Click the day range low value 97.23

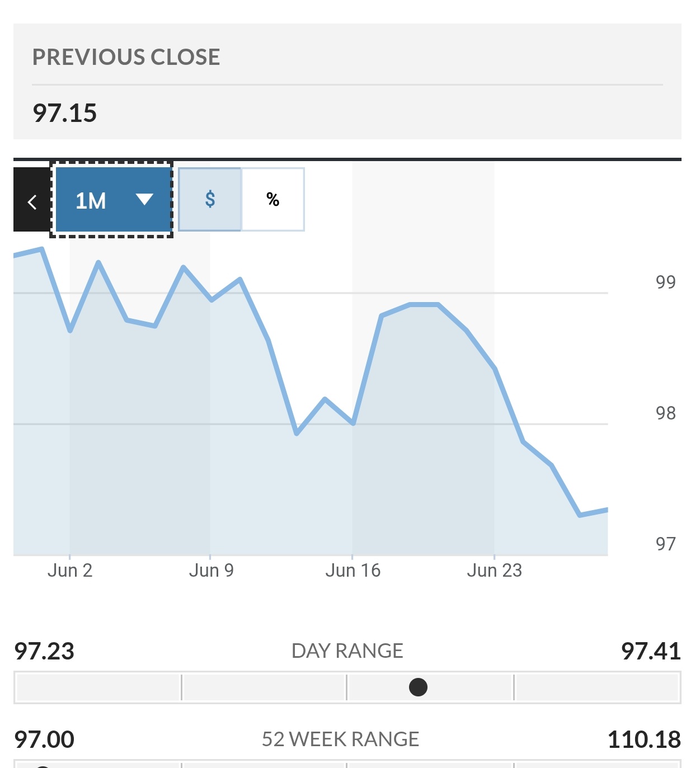[x=44, y=651]
